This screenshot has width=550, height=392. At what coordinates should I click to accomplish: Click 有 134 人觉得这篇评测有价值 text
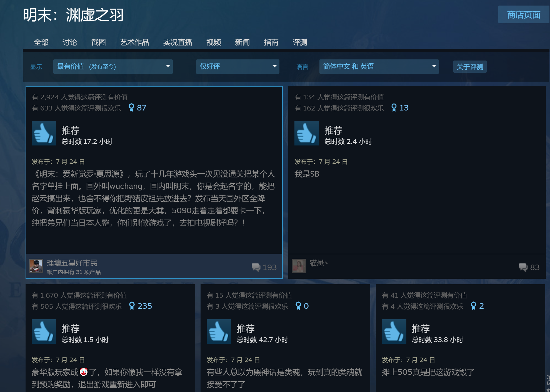point(339,97)
